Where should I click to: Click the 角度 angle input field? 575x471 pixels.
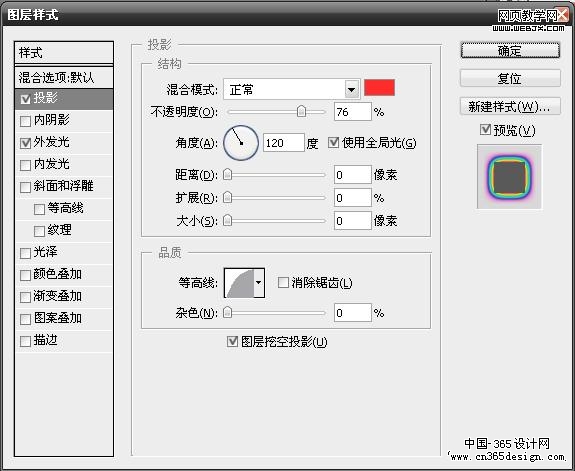point(283,143)
